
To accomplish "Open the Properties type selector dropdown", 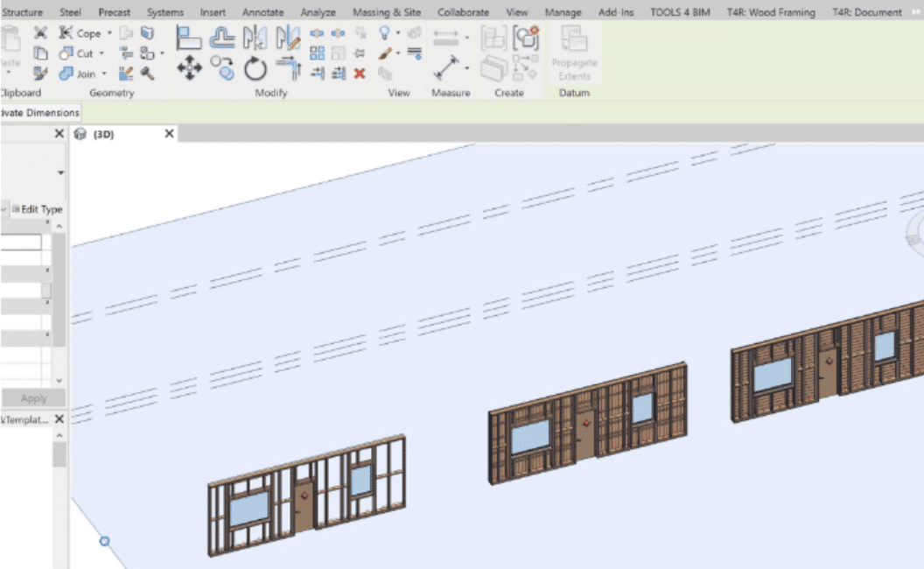I will tap(60, 172).
